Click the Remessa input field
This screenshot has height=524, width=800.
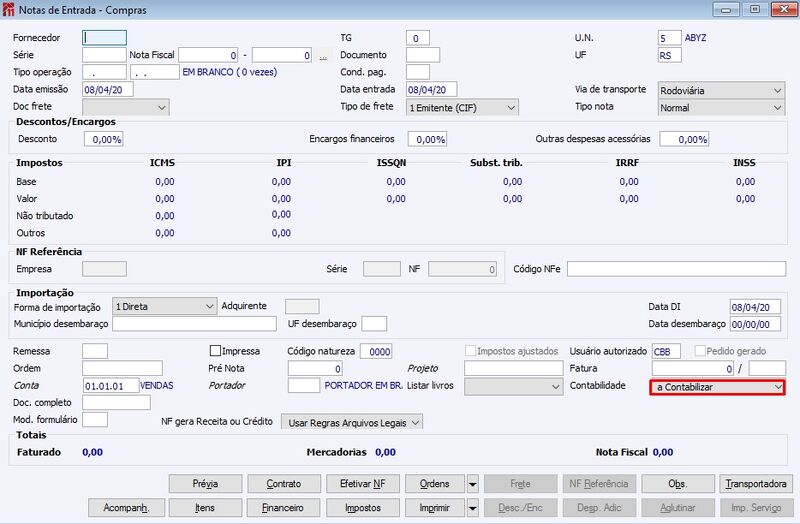pyautogui.click(x=95, y=351)
